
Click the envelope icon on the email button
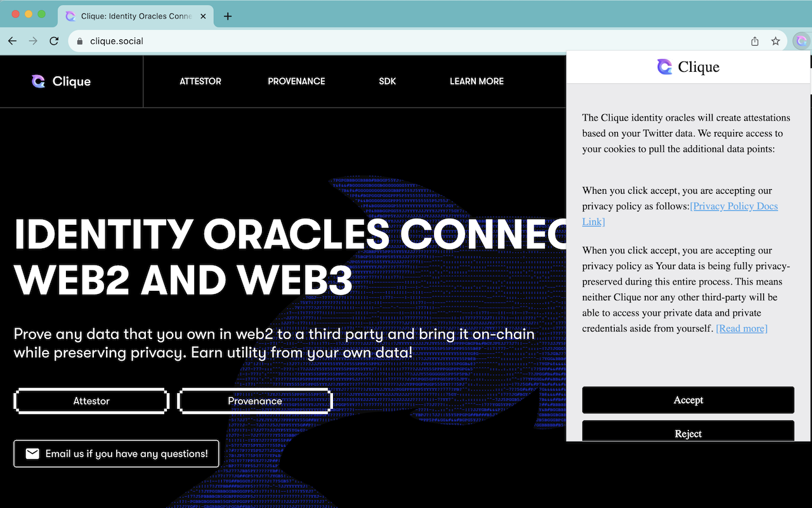[x=32, y=453]
